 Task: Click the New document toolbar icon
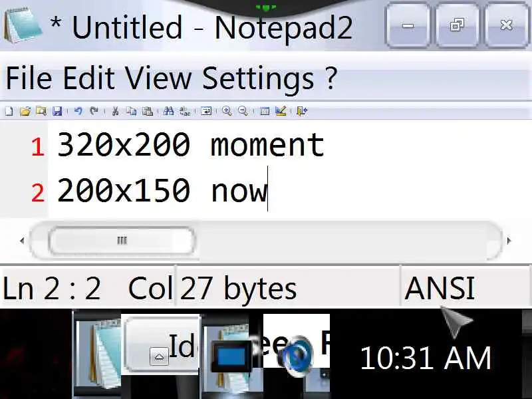(9, 111)
